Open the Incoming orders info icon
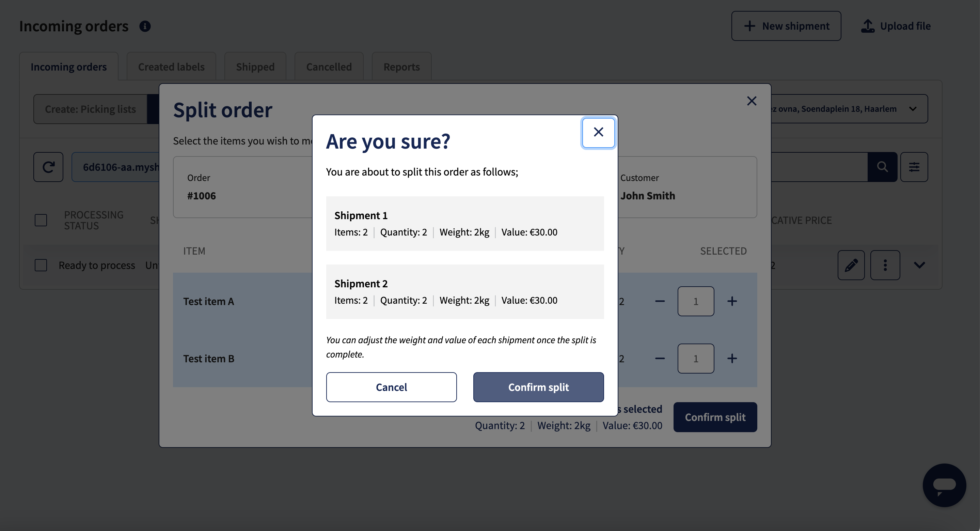Image resolution: width=980 pixels, height=531 pixels. point(145,26)
